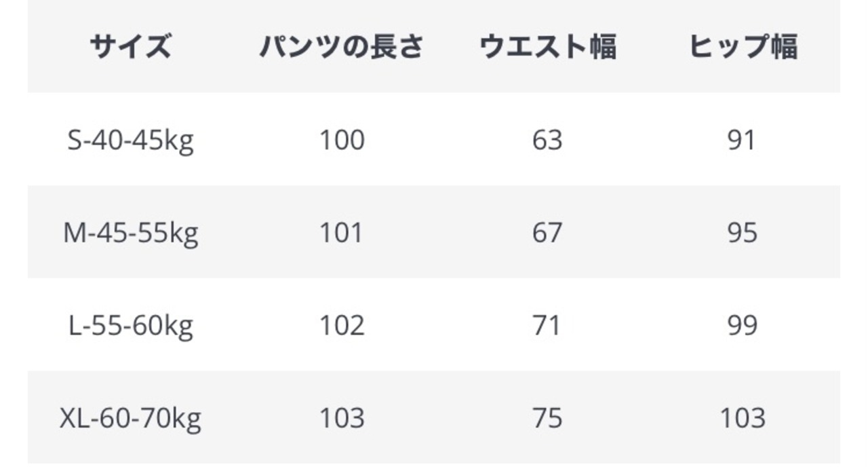868x467 pixels.
Task: Click waist width 75 in XL row
Action: [x=547, y=418]
